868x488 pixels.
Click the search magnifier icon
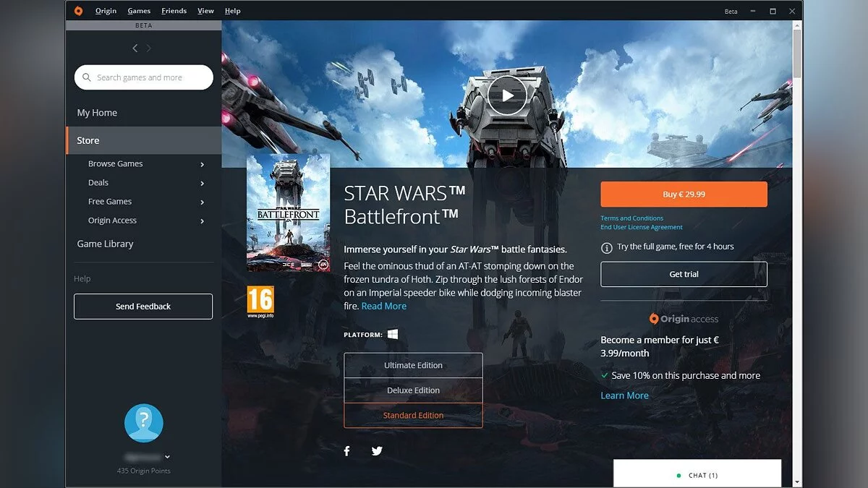pos(88,77)
